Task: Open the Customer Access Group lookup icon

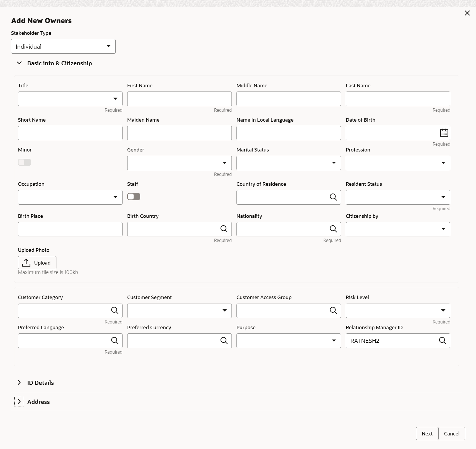Action: point(333,310)
